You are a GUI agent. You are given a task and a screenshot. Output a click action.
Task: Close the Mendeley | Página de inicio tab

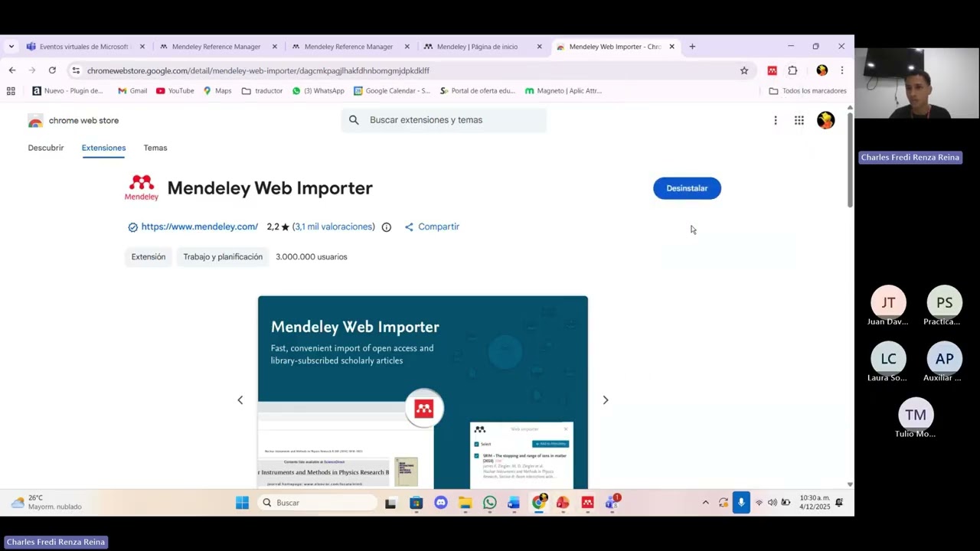(x=539, y=47)
